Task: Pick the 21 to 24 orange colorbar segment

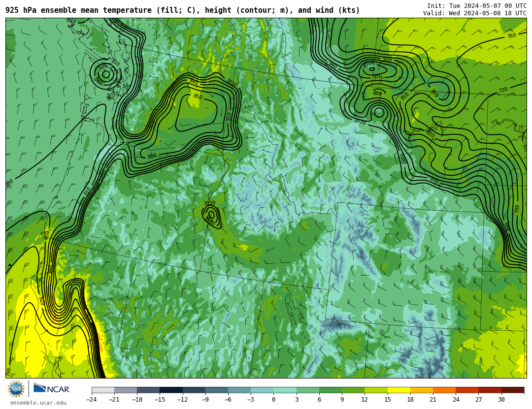Action: [x=444, y=390]
